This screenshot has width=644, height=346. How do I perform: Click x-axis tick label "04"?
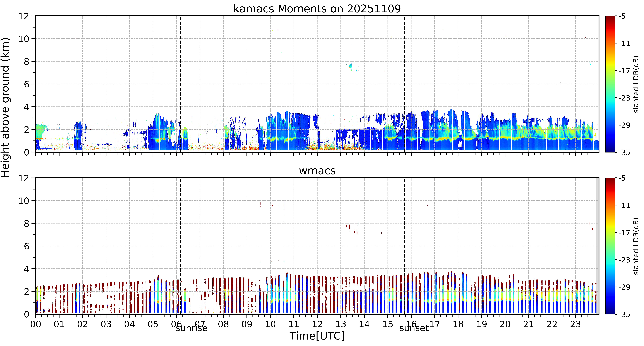tap(129, 324)
